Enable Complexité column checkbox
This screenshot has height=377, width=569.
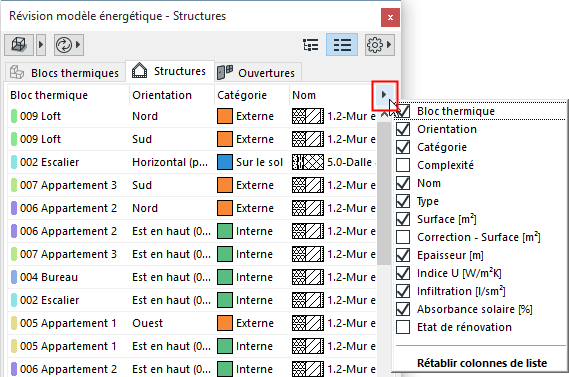pos(403,165)
